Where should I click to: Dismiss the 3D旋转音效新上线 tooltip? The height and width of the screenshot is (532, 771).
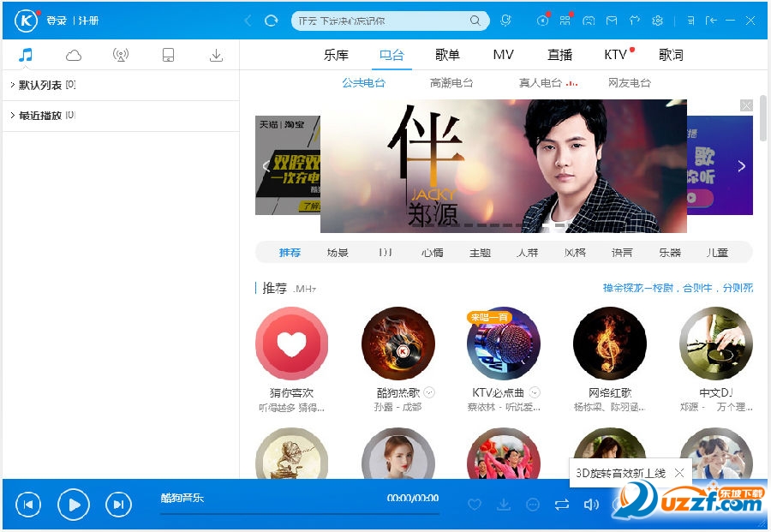point(679,473)
